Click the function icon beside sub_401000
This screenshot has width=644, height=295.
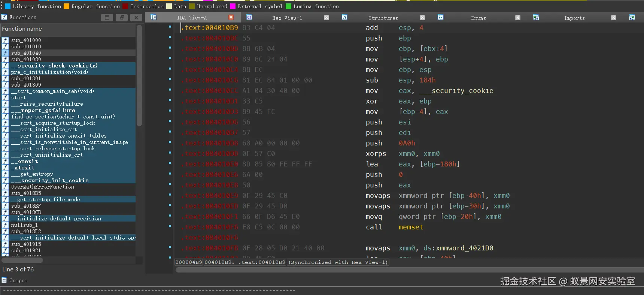pyautogui.click(x=5, y=40)
